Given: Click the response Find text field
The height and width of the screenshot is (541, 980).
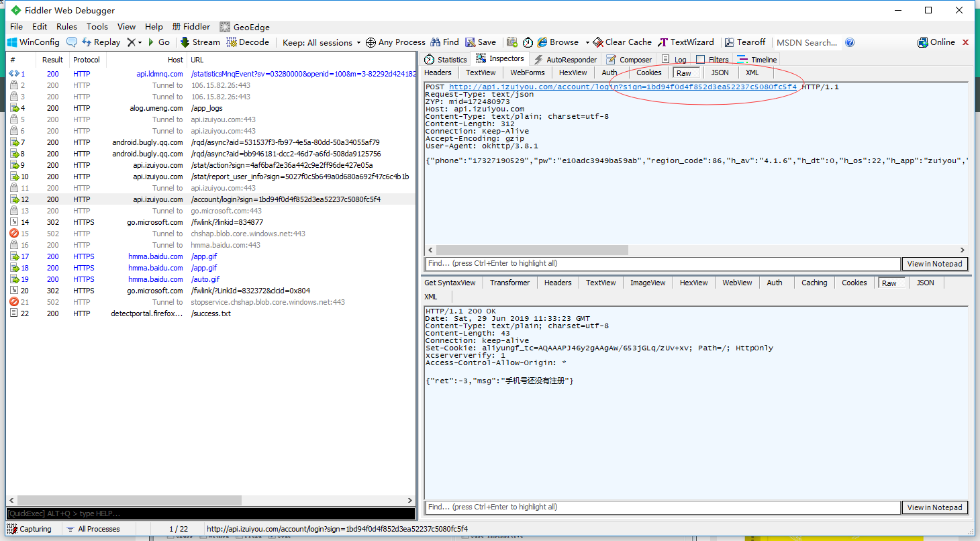Looking at the screenshot, I should (663, 507).
